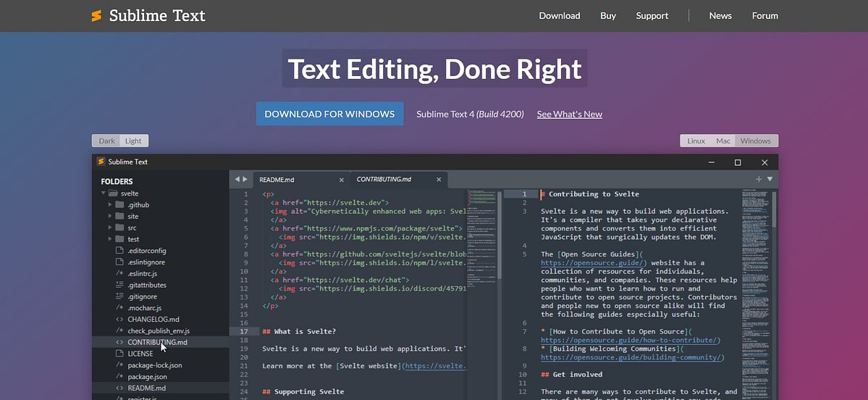Click the tab navigation forward arrow
Screen dimensions: 868x400
(x=245, y=179)
